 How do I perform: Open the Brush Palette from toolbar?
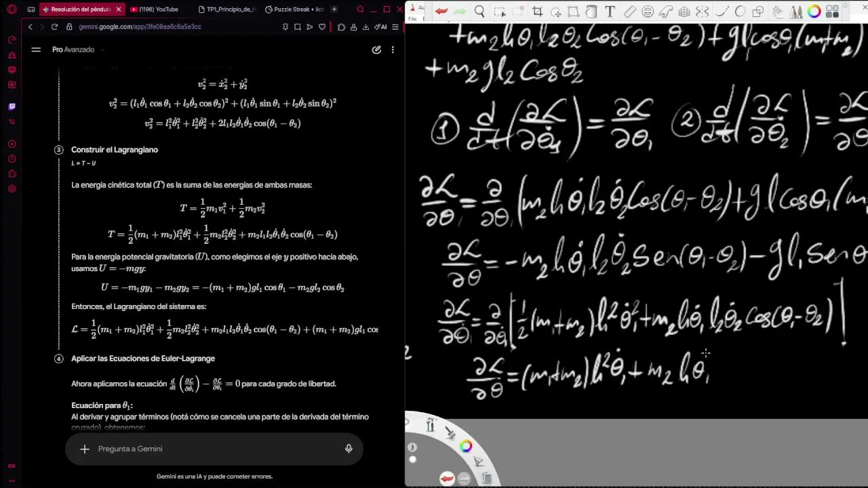point(796,12)
